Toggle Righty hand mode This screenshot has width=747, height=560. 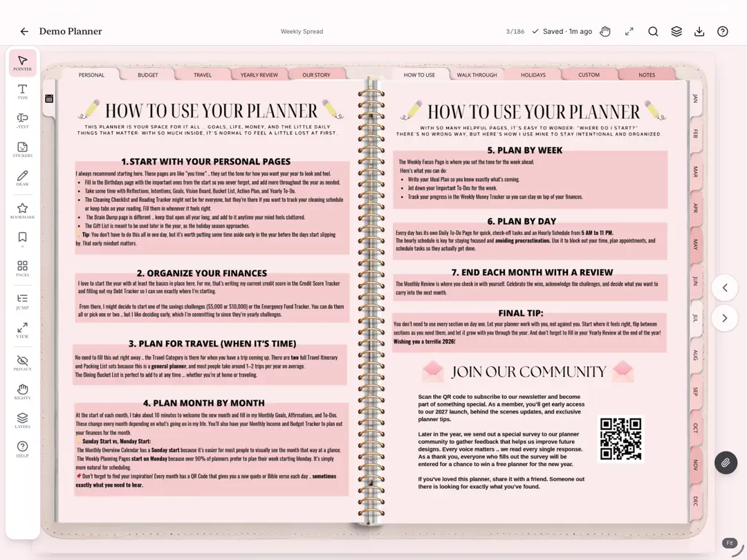tap(22, 392)
